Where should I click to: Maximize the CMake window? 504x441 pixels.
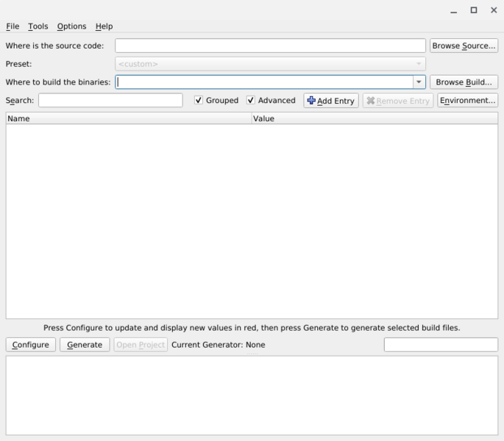coord(474,10)
